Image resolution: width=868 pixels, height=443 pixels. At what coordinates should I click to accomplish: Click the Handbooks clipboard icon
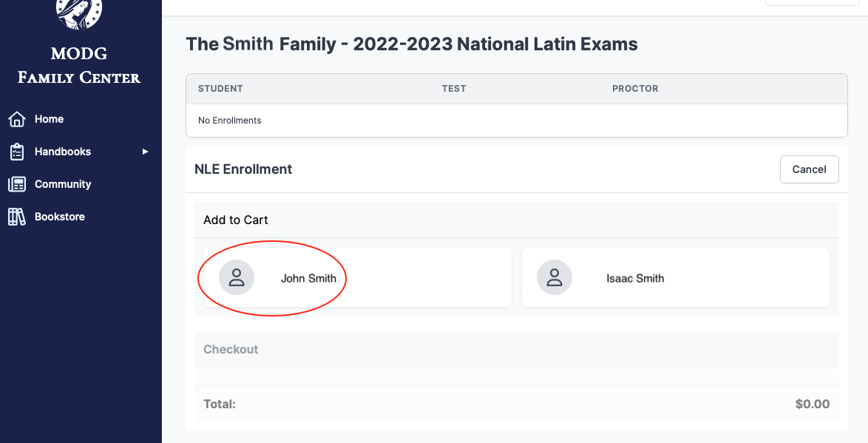tap(16, 152)
